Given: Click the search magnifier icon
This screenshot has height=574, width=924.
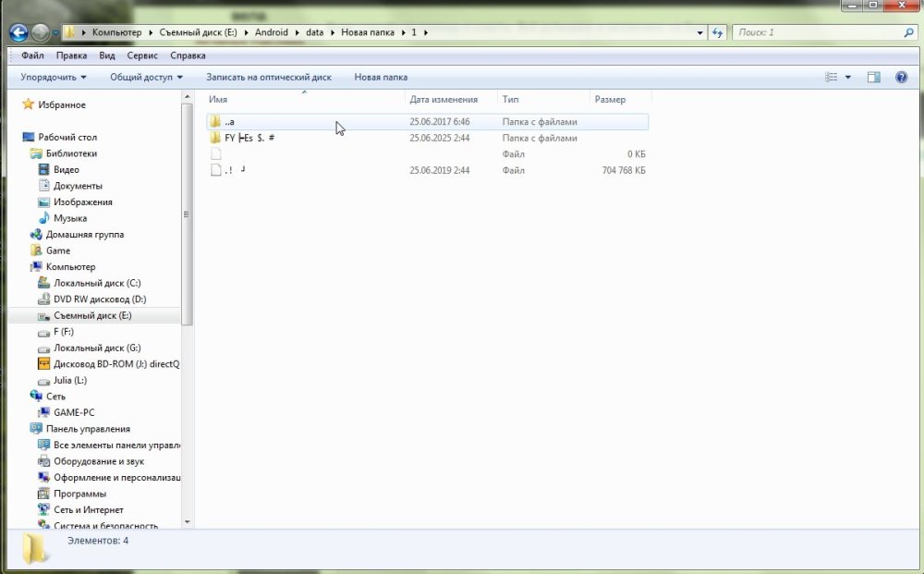Looking at the screenshot, I should pyautogui.click(x=908, y=32).
